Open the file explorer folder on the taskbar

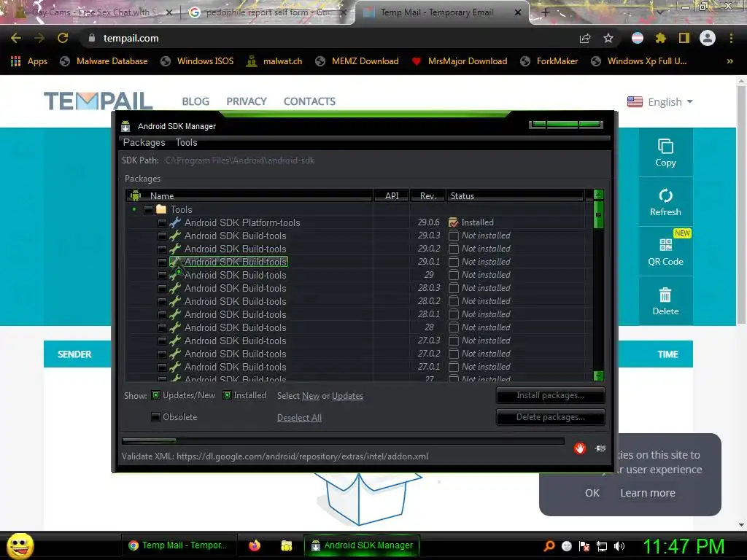tap(286, 545)
